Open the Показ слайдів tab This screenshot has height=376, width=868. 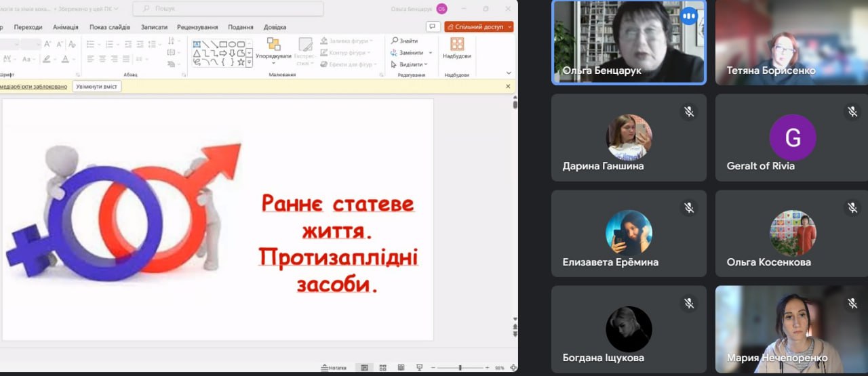109,27
